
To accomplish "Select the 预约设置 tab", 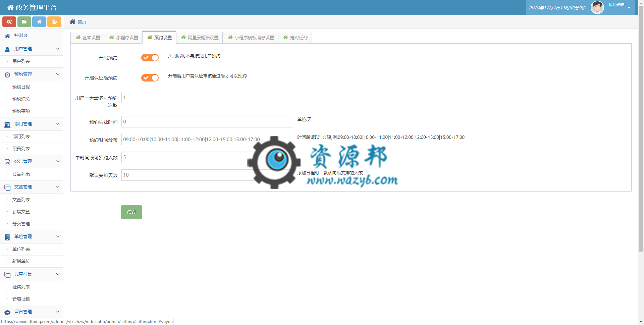I will pos(159,38).
